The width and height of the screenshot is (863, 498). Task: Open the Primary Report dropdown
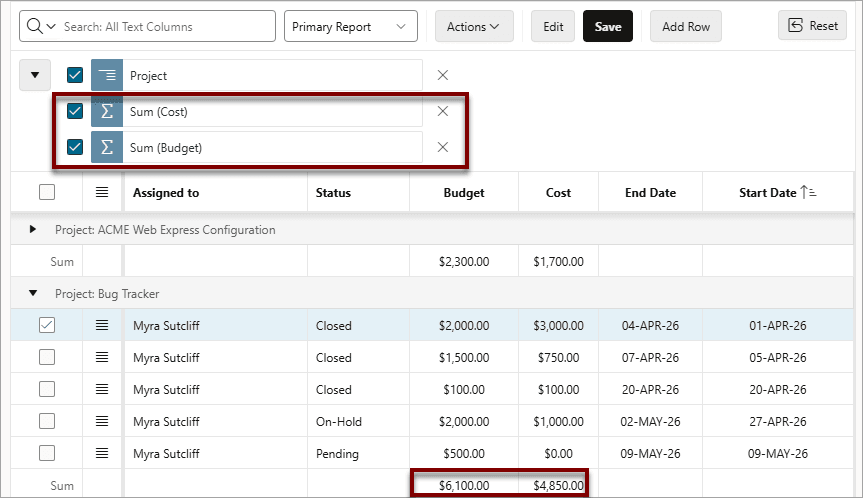click(x=351, y=26)
